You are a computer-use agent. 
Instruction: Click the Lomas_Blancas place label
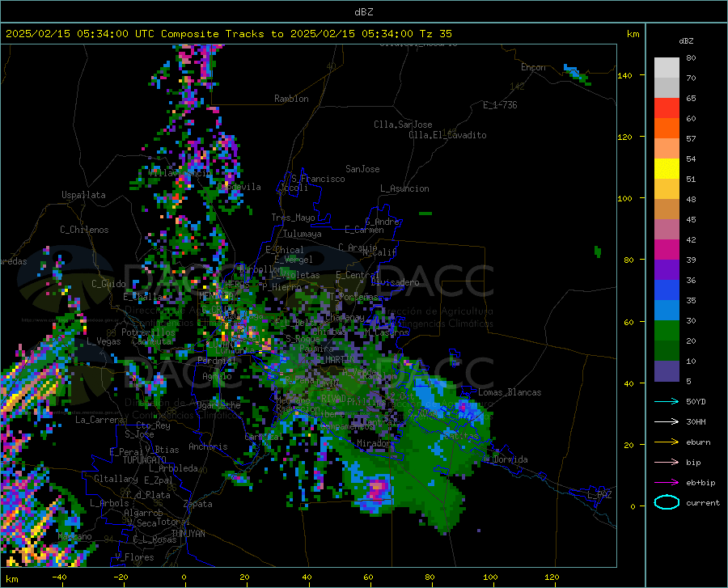click(510, 392)
